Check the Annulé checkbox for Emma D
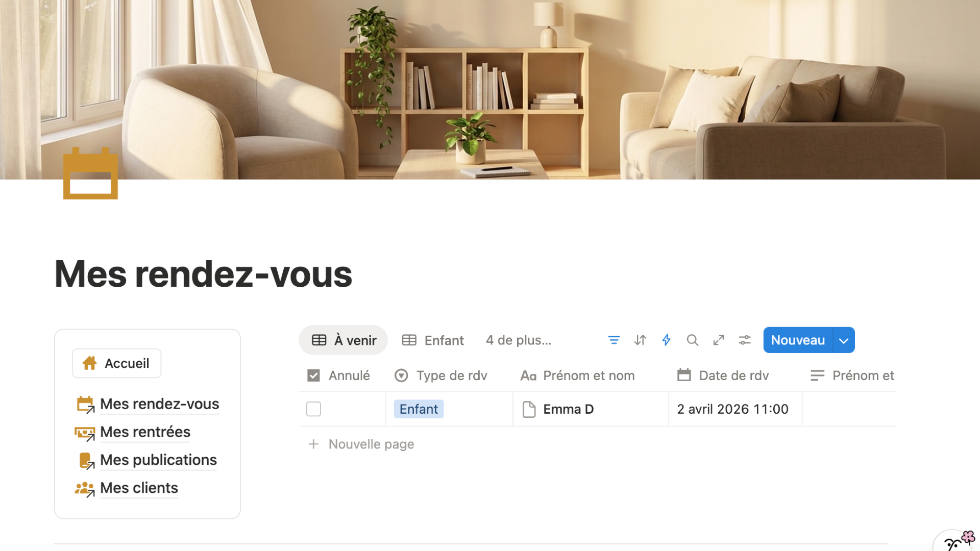The image size is (980, 551). pyautogui.click(x=313, y=409)
